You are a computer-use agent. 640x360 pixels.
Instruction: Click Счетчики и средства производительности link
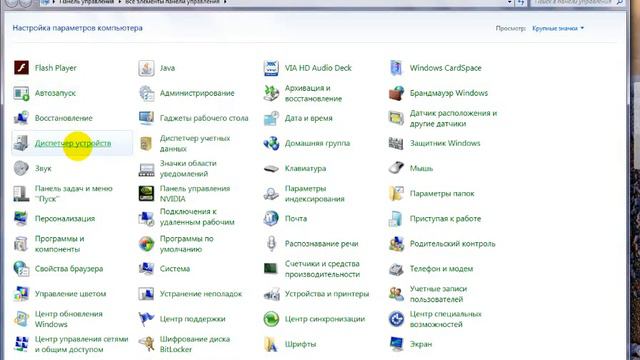(322, 269)
